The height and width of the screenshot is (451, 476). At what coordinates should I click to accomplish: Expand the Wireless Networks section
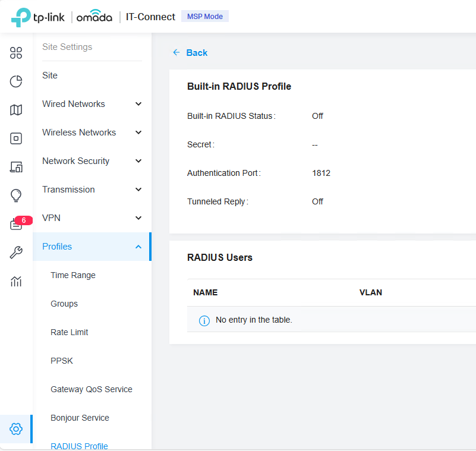[92, 133]
